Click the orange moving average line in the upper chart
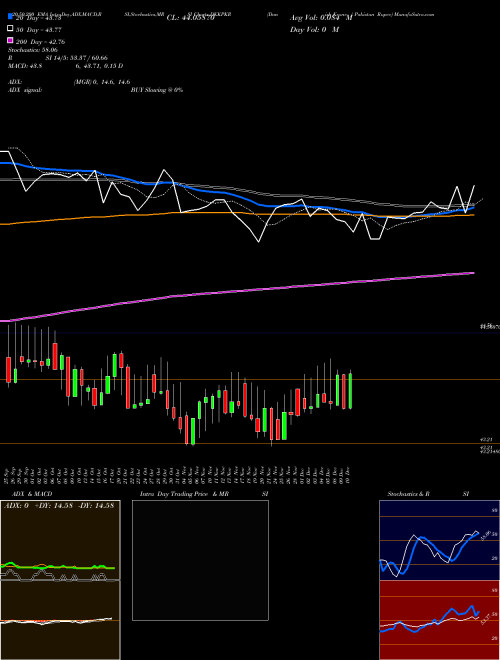This screenshot has height=660, width=500. tap(237, 214)
